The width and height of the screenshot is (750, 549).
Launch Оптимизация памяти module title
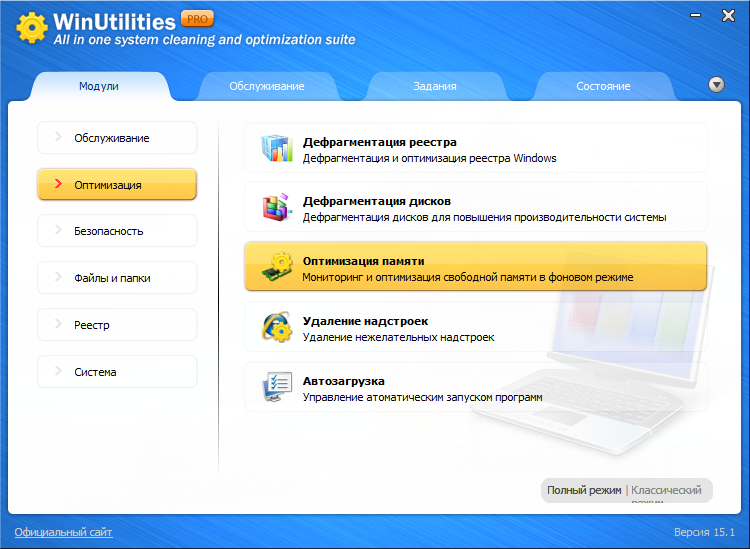click(x=363, y=261)
